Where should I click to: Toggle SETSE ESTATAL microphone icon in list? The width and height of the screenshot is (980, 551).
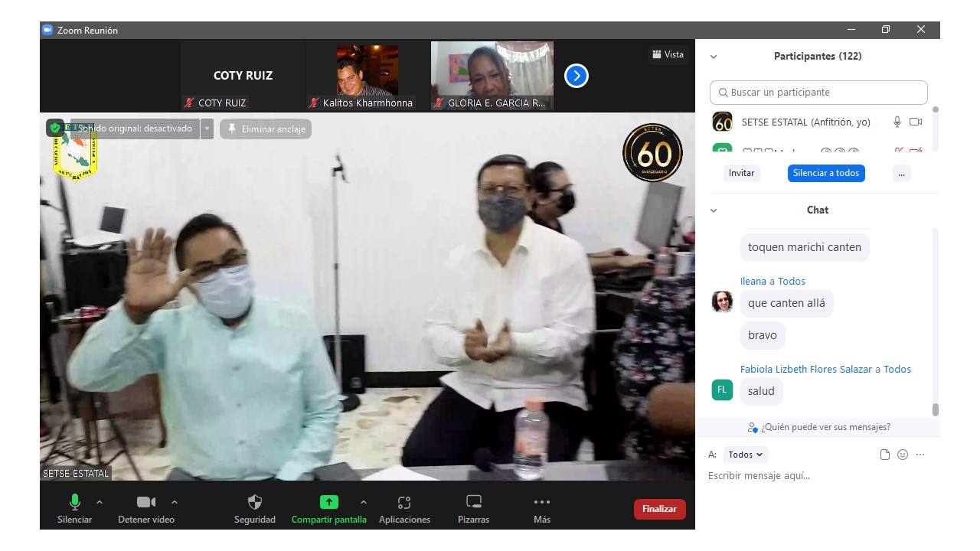tap(897, 122)
